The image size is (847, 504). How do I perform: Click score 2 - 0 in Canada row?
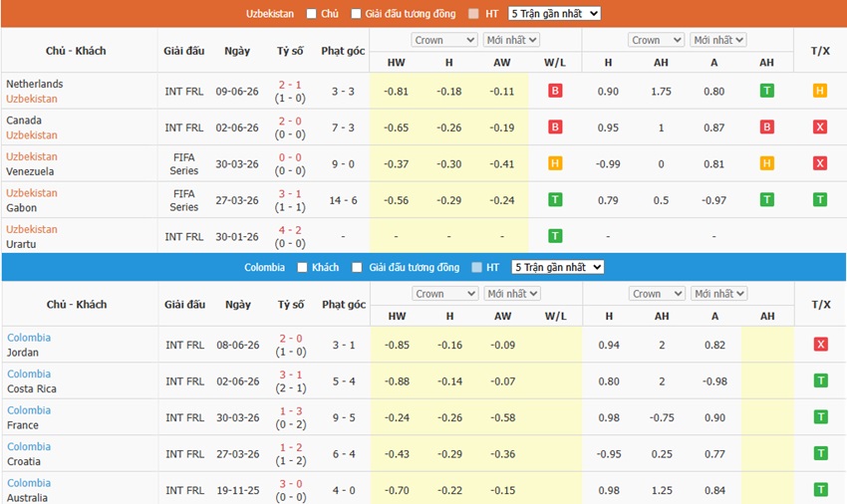click(x=290, y=121)
